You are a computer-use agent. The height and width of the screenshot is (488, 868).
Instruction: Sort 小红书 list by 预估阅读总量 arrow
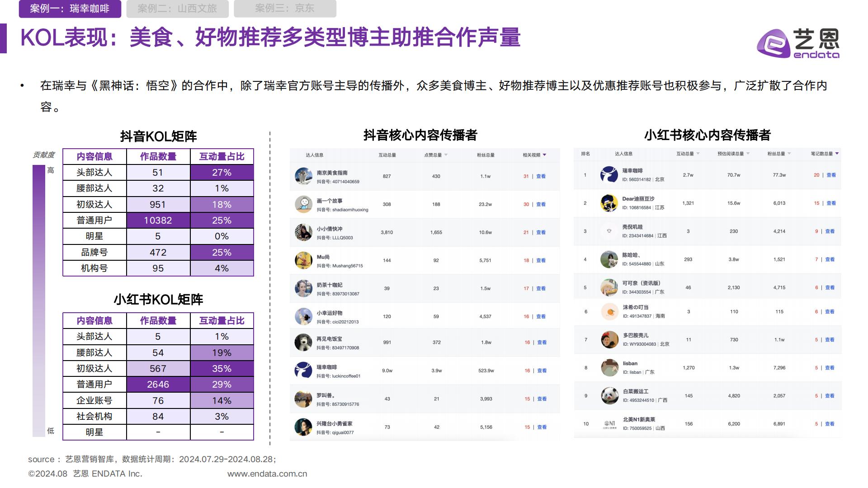click(748, 154)
